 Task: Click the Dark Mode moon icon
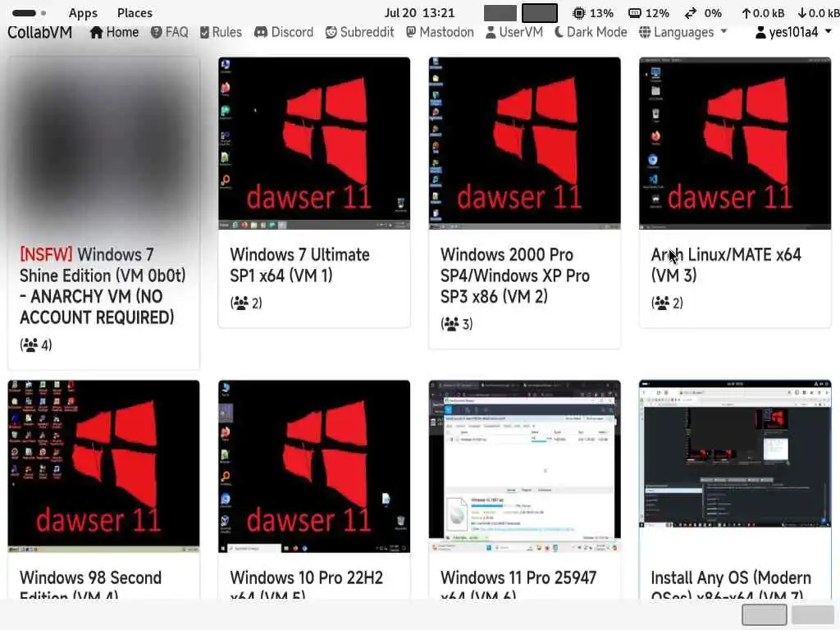(x=559, y=32)
